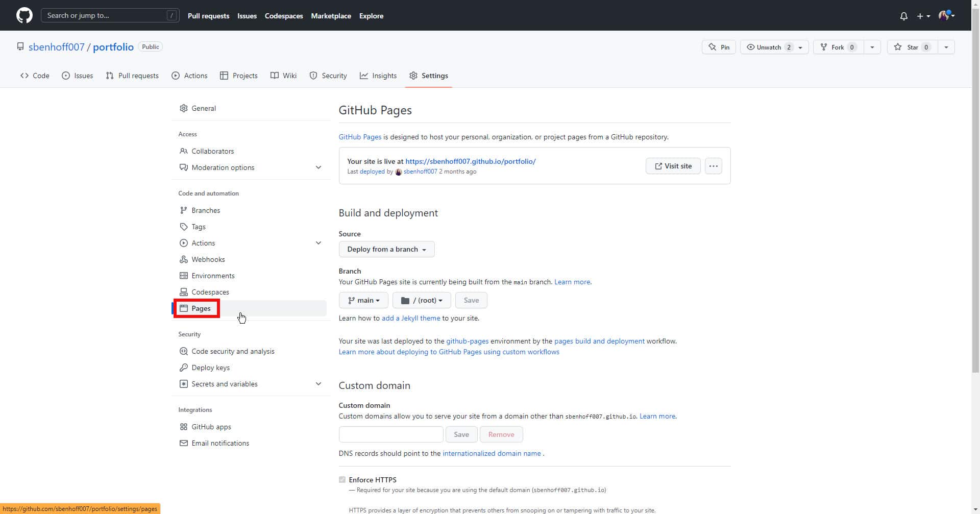Open add a Jekyll theme link
The image size is (980, 514).
click(x=411, y=318)
